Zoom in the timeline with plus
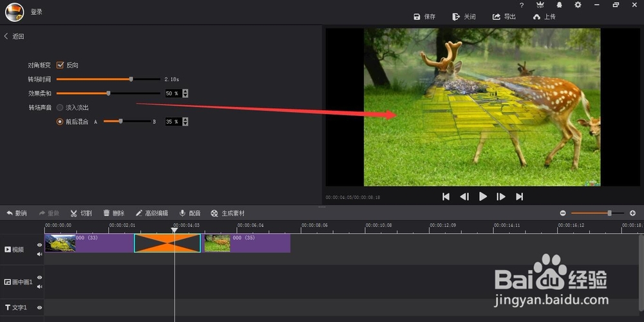Image resolution: width=644 pixels, height=322 pixels. 633,213
